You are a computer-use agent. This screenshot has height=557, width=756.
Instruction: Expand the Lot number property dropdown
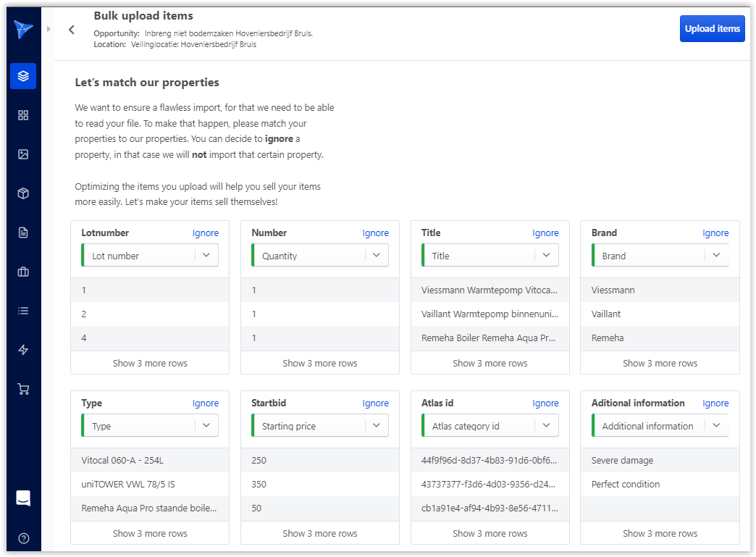[206, 256]
